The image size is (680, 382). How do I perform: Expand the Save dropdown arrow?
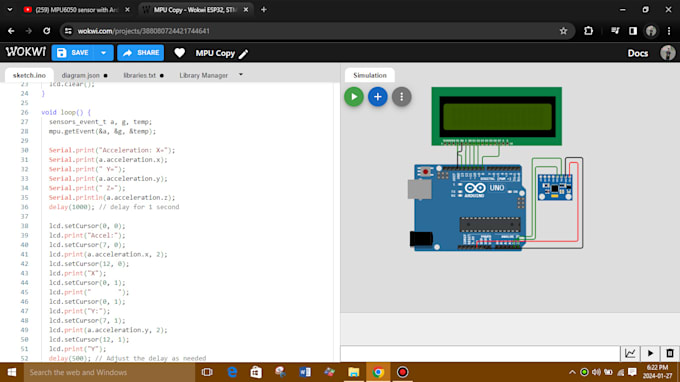[104, 53]
